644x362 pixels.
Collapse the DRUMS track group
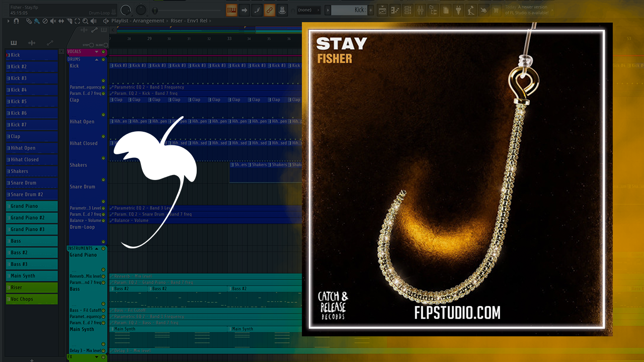97,59
